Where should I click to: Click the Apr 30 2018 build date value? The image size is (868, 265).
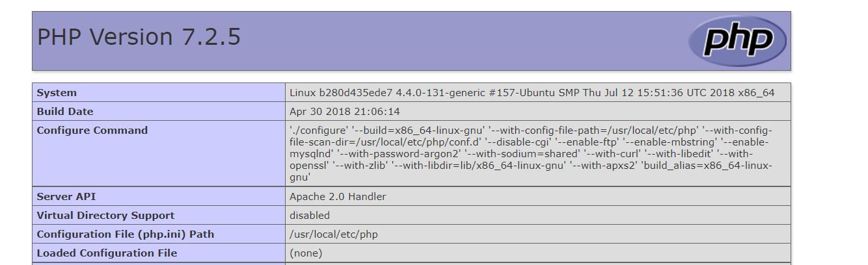coord(345,112)
